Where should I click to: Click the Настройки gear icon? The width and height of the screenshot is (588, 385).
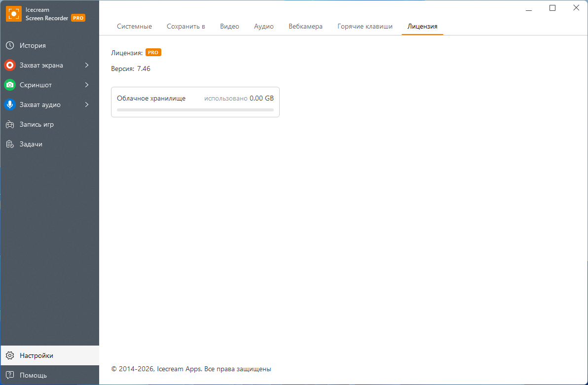point(10,355)
